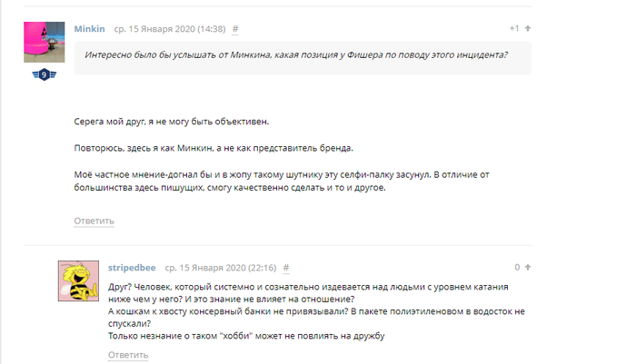Click stripedbee's comment text starting 'Друг? Человек'

[x=307, y=311]
